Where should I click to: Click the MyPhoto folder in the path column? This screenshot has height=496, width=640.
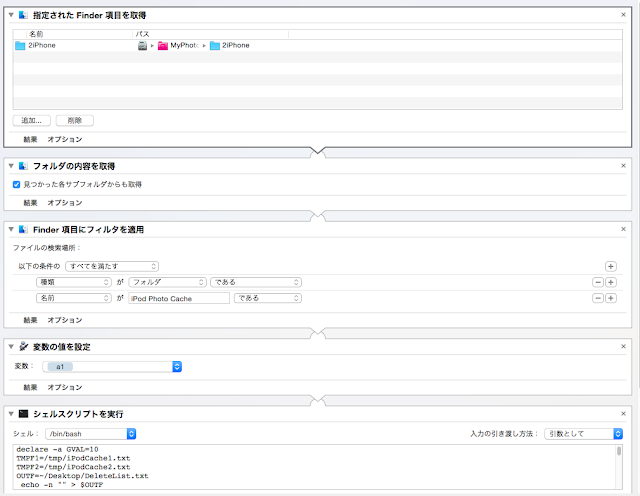179,45
